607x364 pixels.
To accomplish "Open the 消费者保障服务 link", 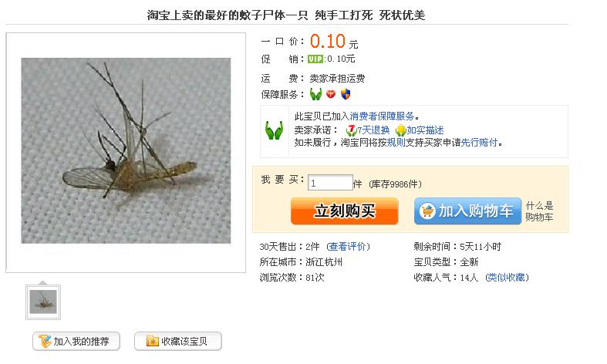I will (x=382, y=116).
